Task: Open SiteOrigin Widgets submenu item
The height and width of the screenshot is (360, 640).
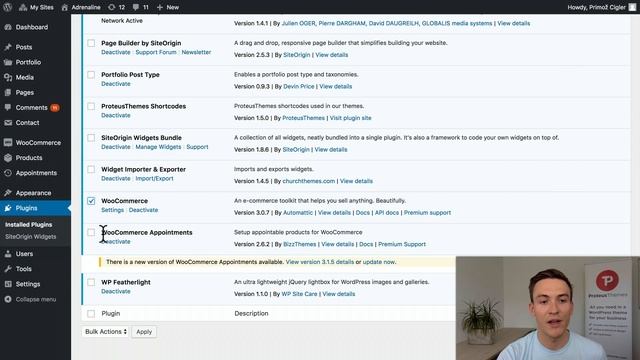Action: [x=31, y=237]
